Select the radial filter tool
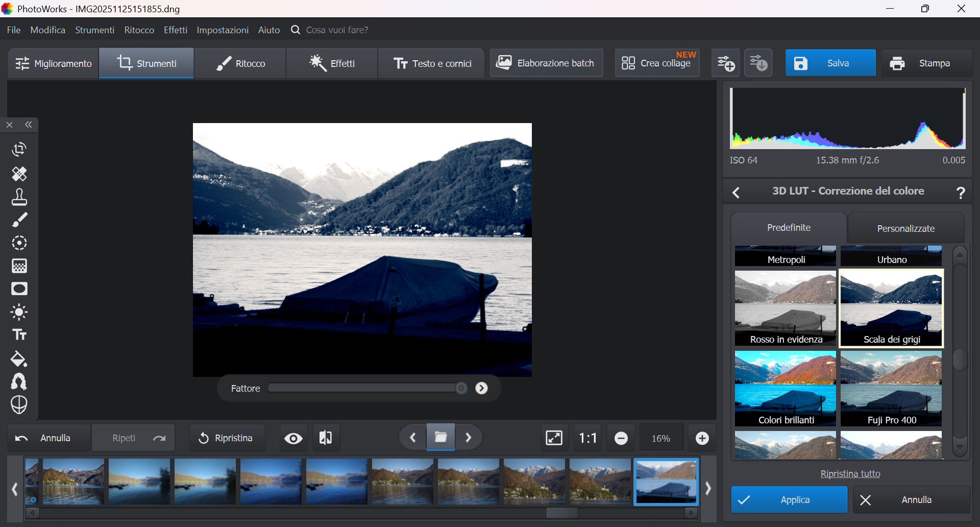 coord(19,243)
